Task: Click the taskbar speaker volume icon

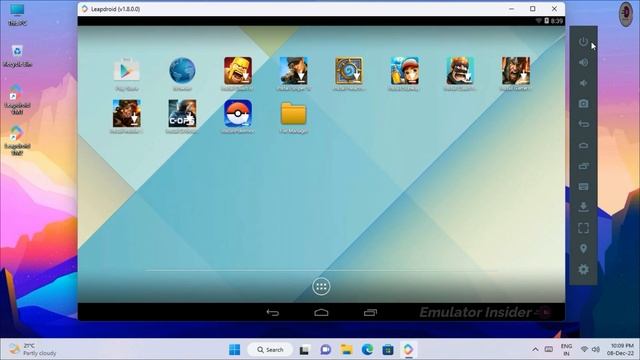Action: [x=596, y=349]
